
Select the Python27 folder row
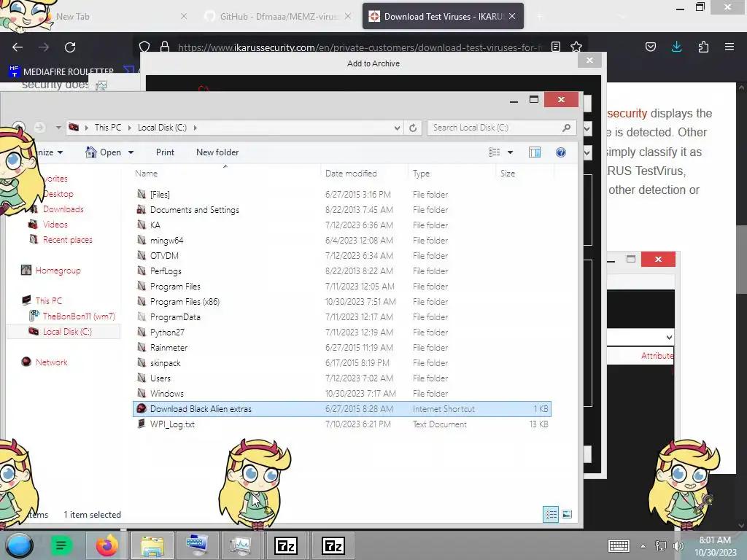click(341, 332)
